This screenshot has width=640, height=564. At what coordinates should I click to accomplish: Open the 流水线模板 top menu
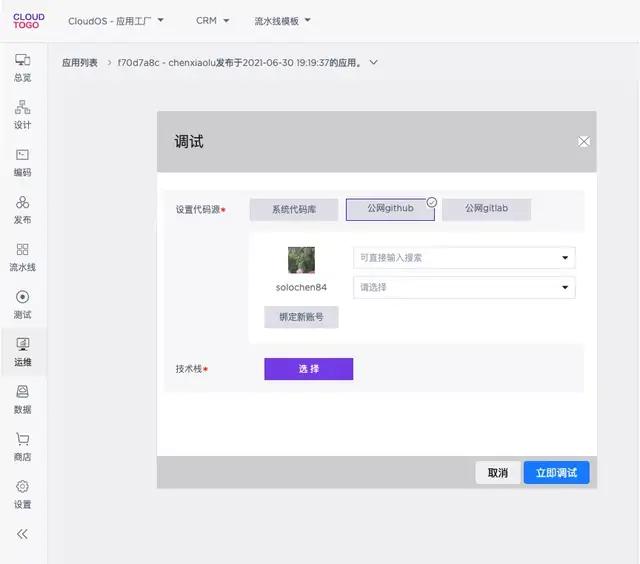pyautogui.click(x=282, y=20)
